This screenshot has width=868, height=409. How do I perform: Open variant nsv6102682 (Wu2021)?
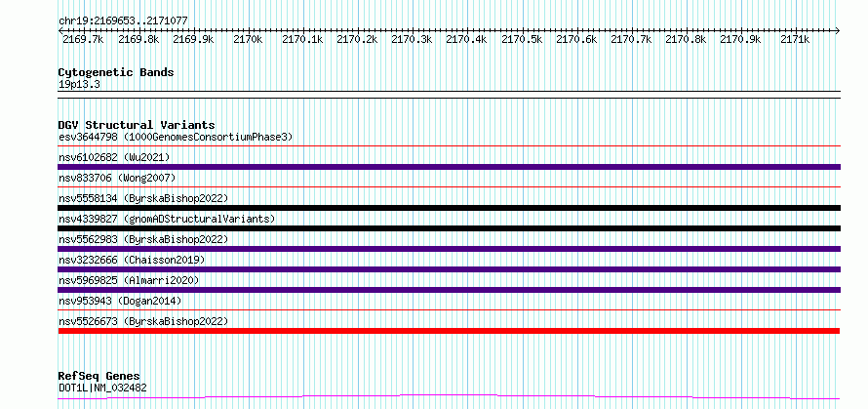(114, 157)
